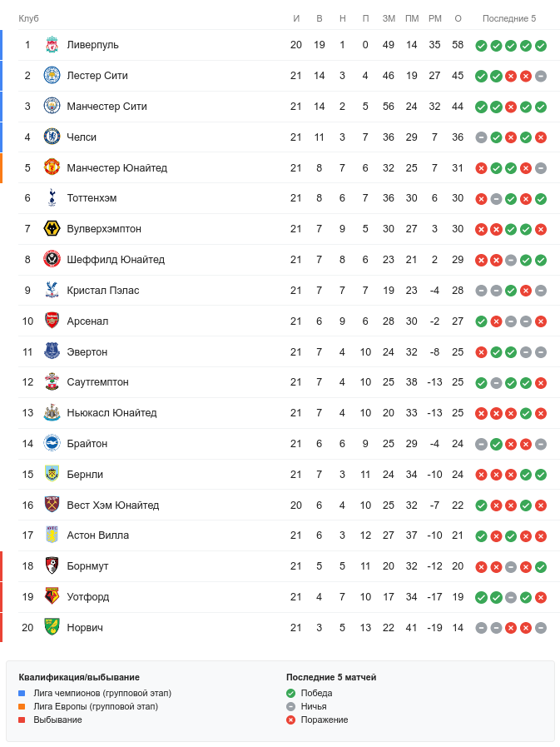The image size is (560, 747).
Task: Click the Wolverhampton wolf crest icon
Action: [52, 229]
